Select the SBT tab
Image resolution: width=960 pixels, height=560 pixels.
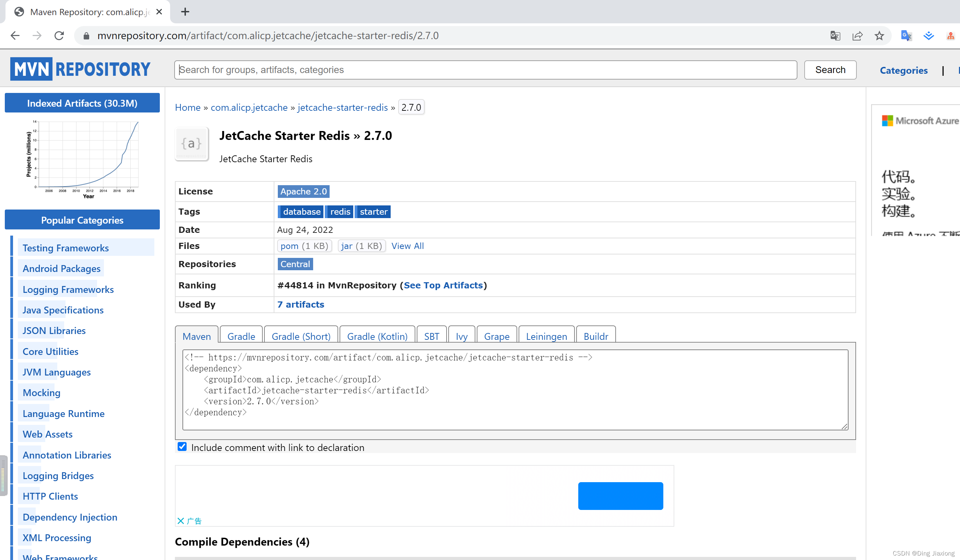(x=431, y=336)
